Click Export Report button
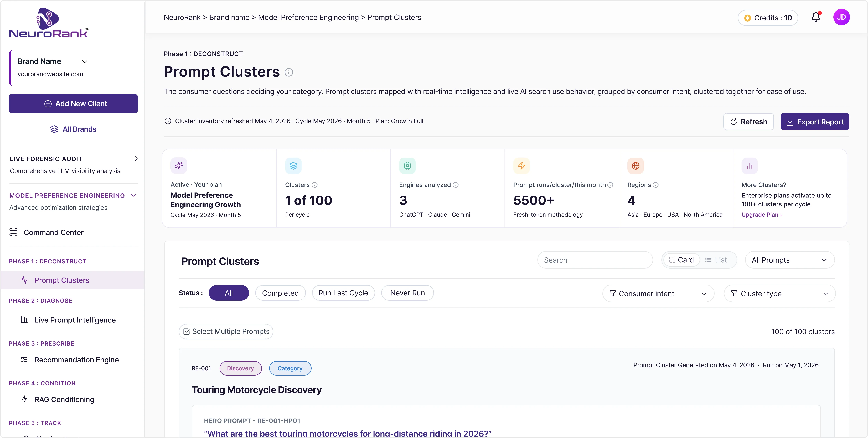 tap(815, 122)
